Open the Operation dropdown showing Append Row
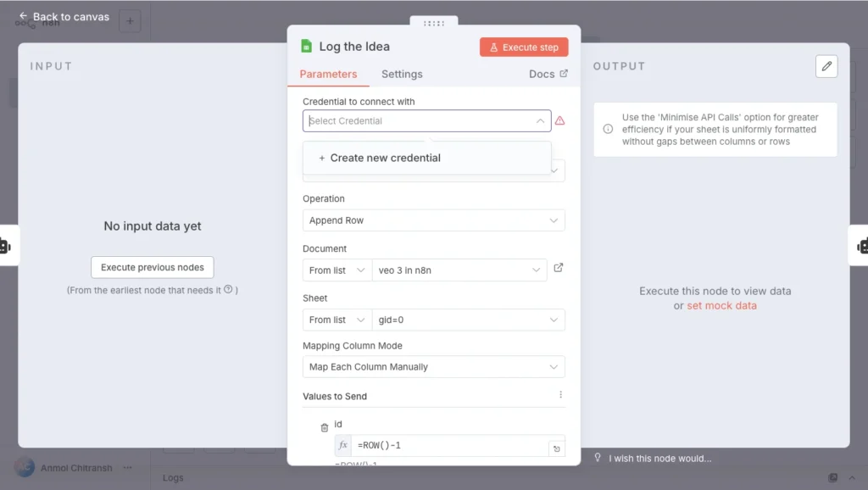868x490 pixels. pyautogui.click(x=433, y=220)
